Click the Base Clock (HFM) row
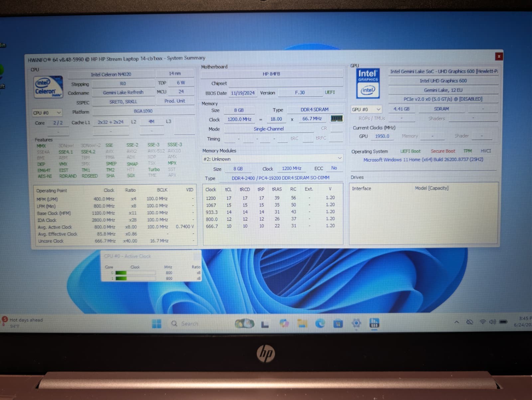The width and height of the screenshot is (532, 400). pyautogui.click(x=115, y=213)
